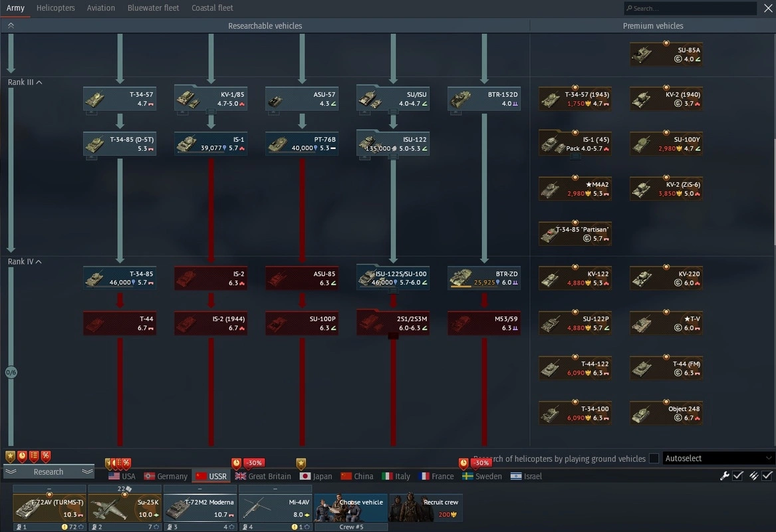
Task: Pick the PT-76B vehicle card
Action: point(302,144)
